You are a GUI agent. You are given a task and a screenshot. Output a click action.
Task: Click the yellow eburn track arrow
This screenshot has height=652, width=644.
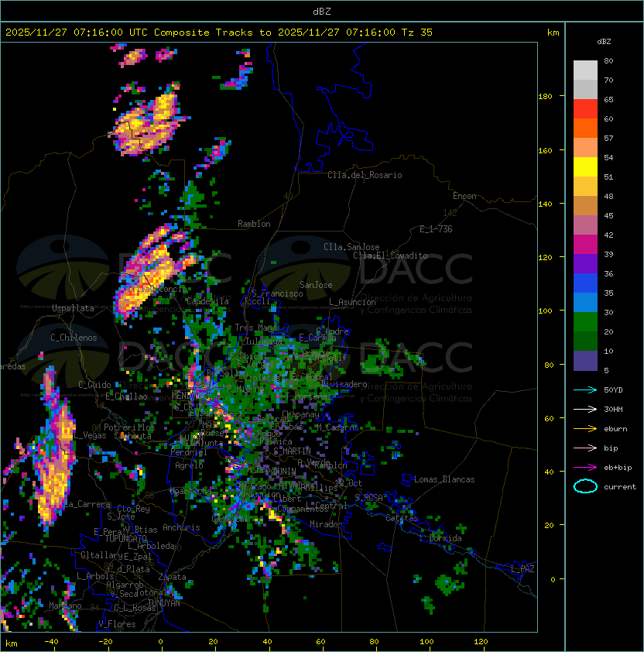[x=585, y=429]
